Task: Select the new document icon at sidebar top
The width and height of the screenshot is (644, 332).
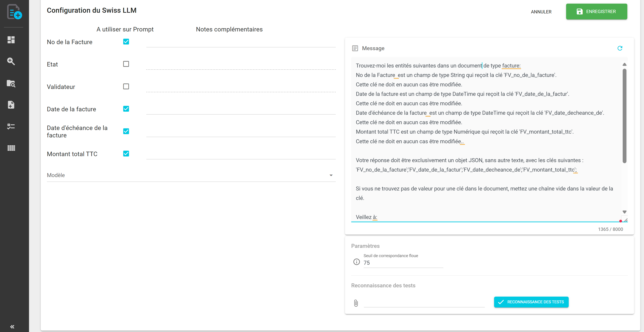Action: [14, 12]
